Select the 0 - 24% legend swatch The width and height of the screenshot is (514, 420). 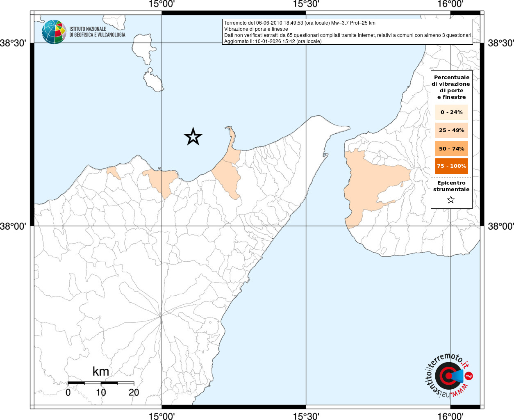tap(451, 112)
